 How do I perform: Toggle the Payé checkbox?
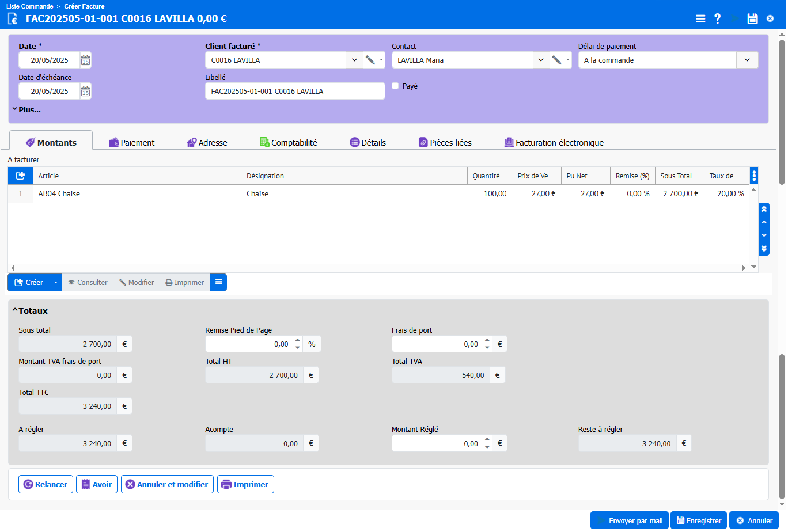click(395, 86)
